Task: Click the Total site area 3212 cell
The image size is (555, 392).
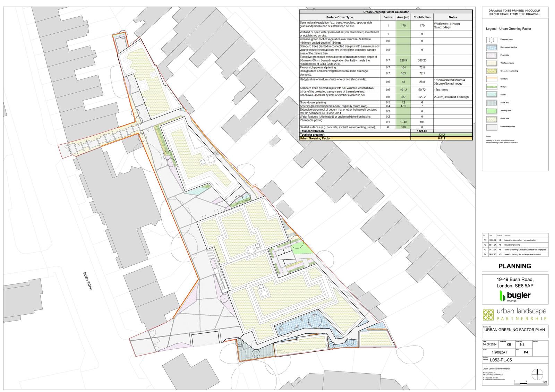Action: click(x=441, y=135)
